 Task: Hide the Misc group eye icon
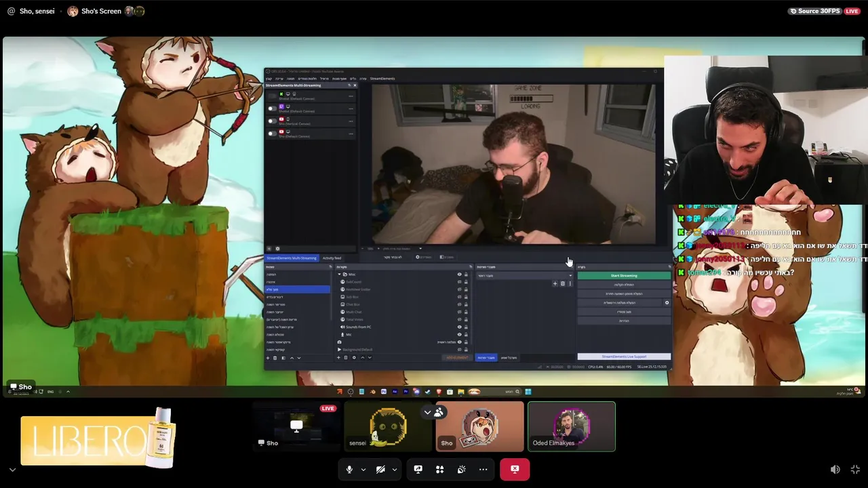point(459,274)
